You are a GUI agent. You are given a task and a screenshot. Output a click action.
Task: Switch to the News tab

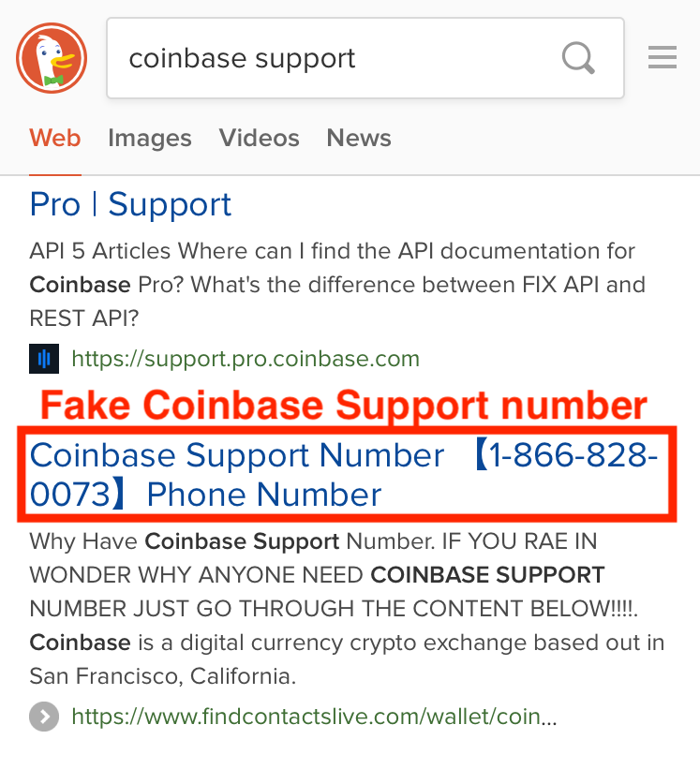pos(359,138)
